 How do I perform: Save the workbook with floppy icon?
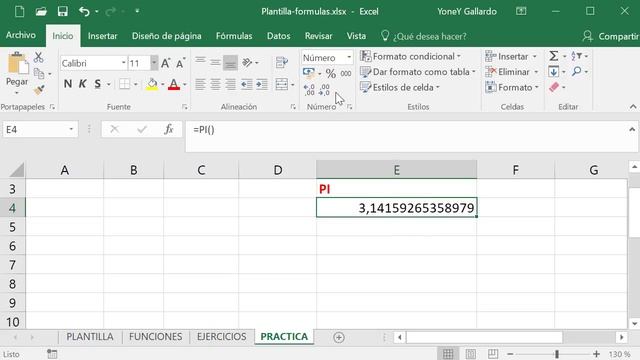point(62,11)
